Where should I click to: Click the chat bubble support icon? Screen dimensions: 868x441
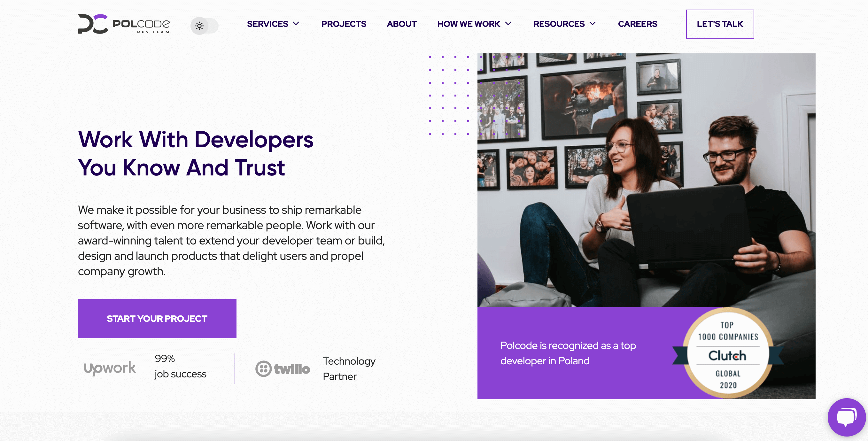tap(846, 417)
